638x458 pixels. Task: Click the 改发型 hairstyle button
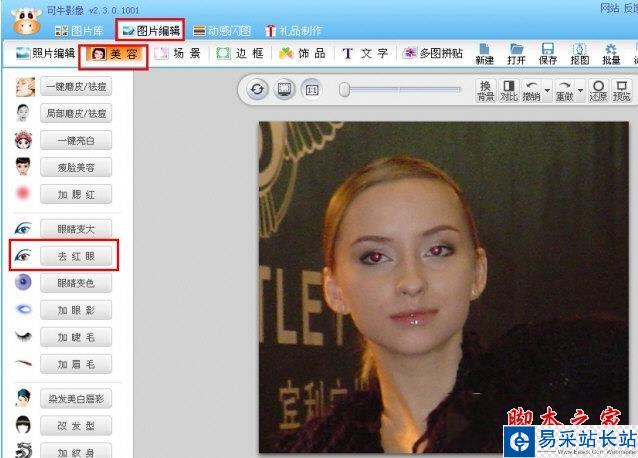(76, 426)
